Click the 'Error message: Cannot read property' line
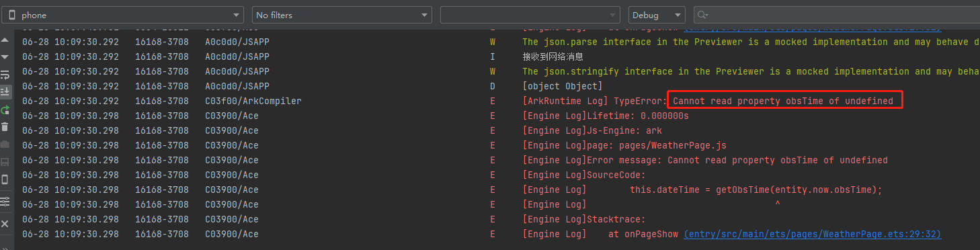 pos(705,160)
